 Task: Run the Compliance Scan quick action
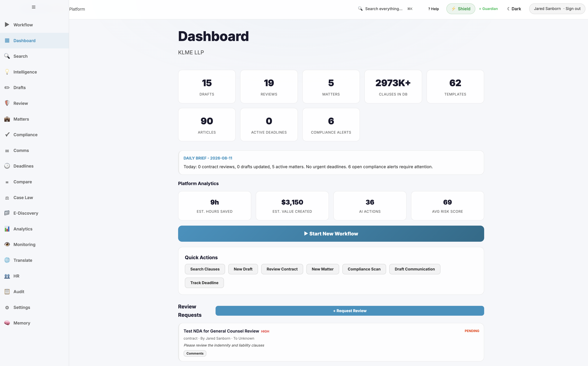point(364,269)
